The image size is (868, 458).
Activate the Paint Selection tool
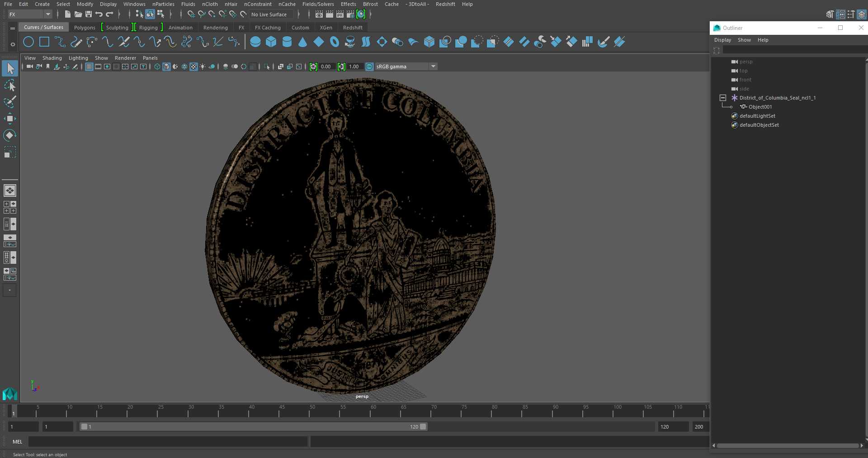pos(9,102)
